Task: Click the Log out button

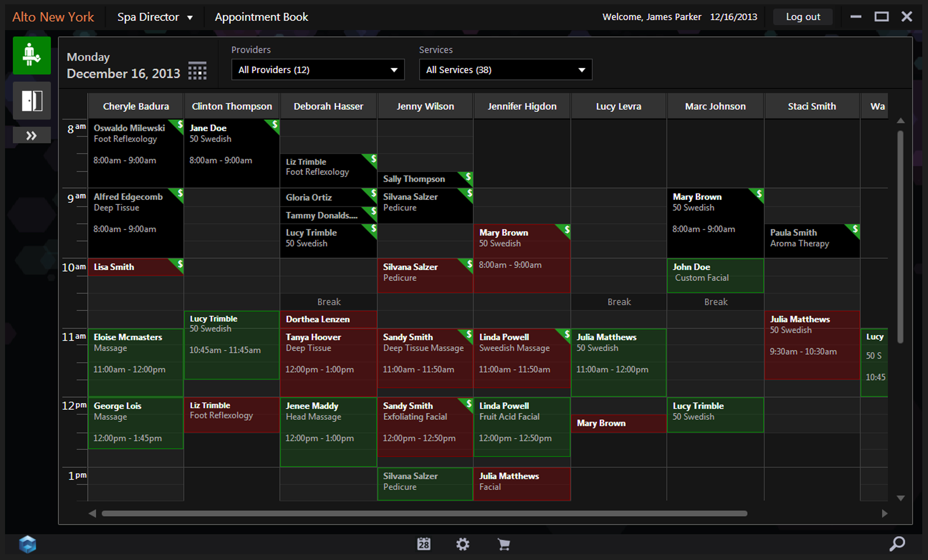Action: (803, 17)
